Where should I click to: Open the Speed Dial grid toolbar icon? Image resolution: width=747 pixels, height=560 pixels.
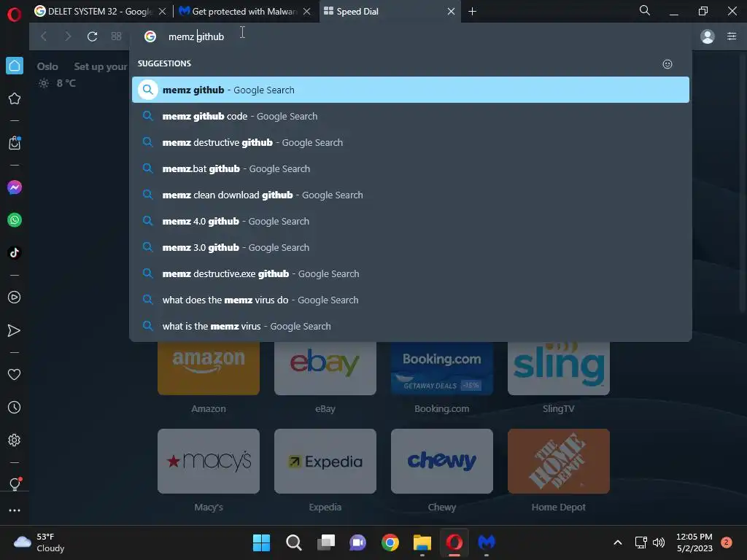(x=116, y=36)
